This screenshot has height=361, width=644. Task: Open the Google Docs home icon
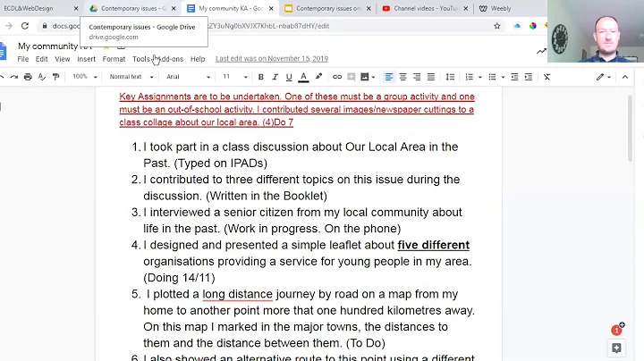[x=3, y=51]
